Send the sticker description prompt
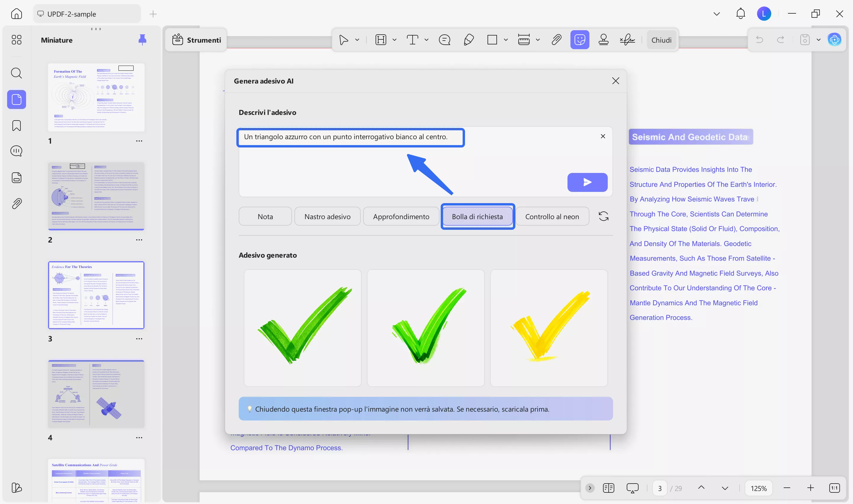The width and height of the screenshot is (853, 504). (587, 182)
